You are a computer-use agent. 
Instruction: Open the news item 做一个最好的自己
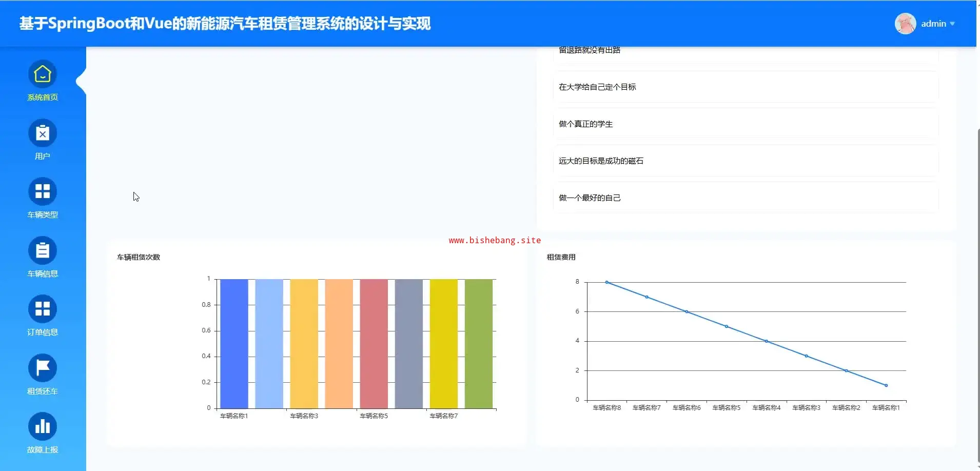click(746, 198)
